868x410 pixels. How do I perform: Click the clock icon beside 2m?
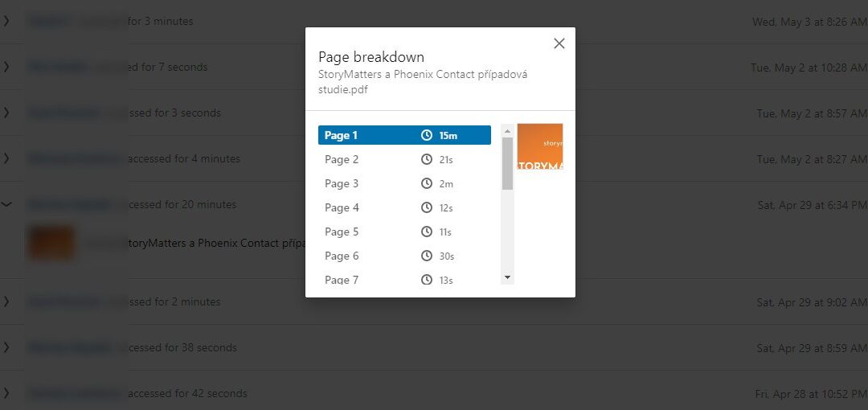426,183
